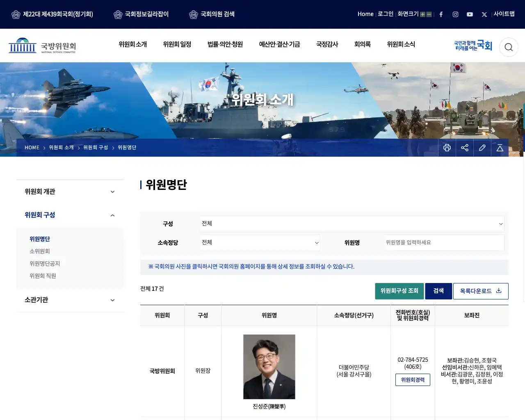This screenshot has height=420, width=525.
Task: Click the emblem icon beside 국회의원 검색
Action: click(194, 15)
